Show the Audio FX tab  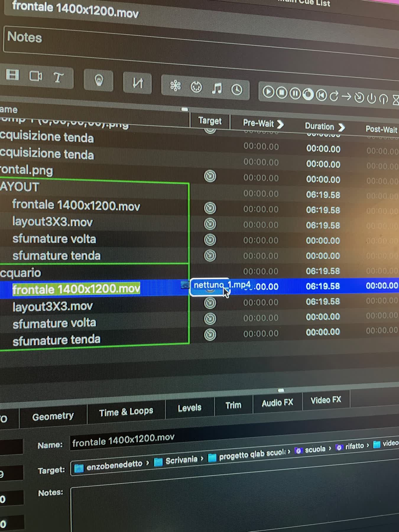278,403
